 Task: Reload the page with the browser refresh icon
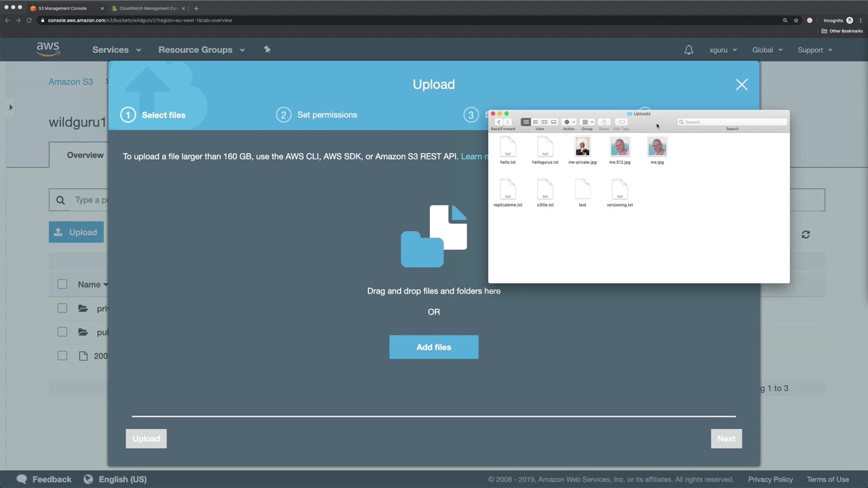(x=29, y=20)
